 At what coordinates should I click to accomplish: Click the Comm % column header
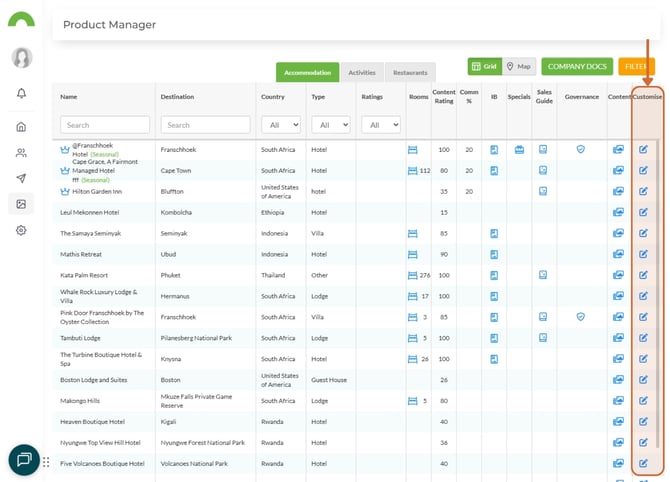[469, 97]
